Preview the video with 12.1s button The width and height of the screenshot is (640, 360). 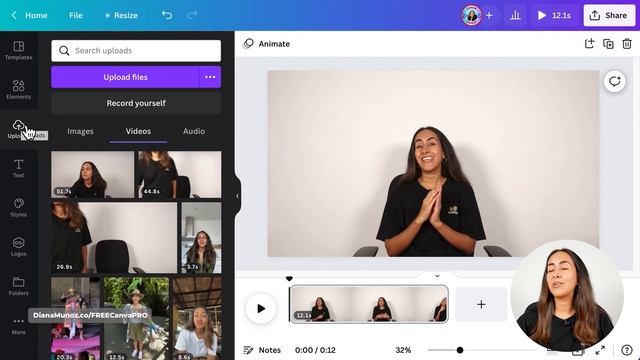coord(554,16)
